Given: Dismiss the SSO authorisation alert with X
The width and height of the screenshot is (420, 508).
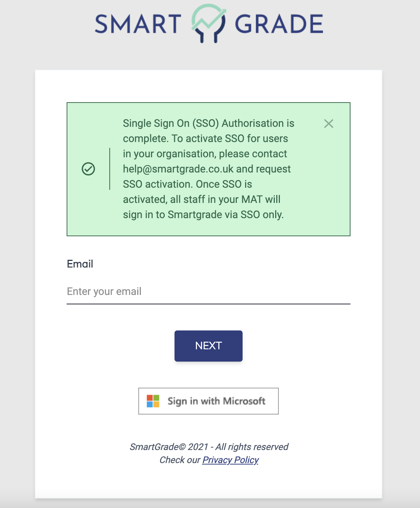Looking at the screenshot, I should pyautogui.click(x=329, y=124).
